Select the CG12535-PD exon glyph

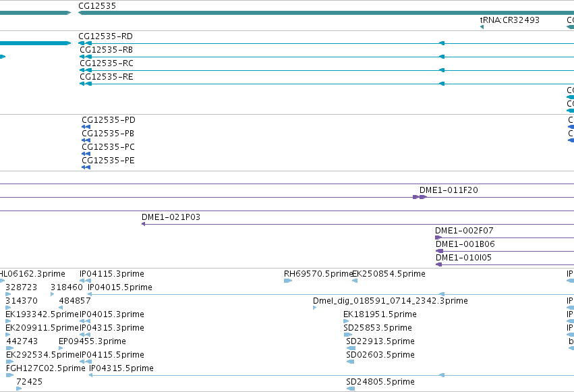point(86,127)
